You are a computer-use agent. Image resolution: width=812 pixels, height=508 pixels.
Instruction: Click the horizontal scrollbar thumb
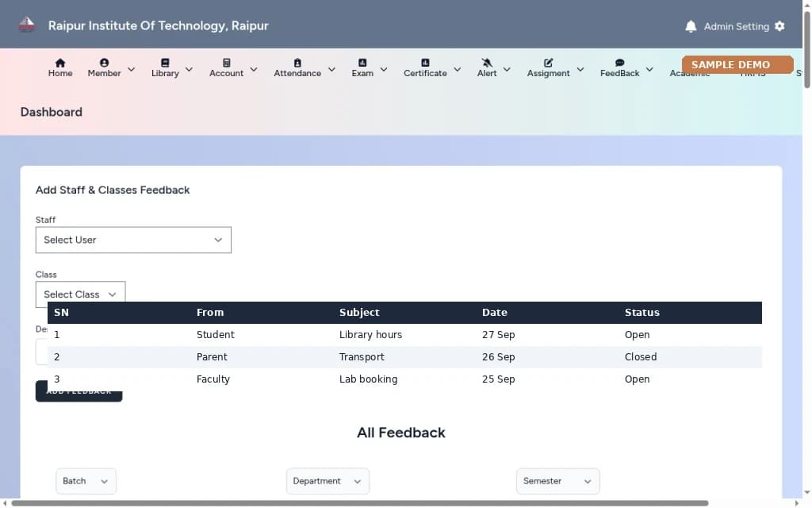(x=360, y=503)
